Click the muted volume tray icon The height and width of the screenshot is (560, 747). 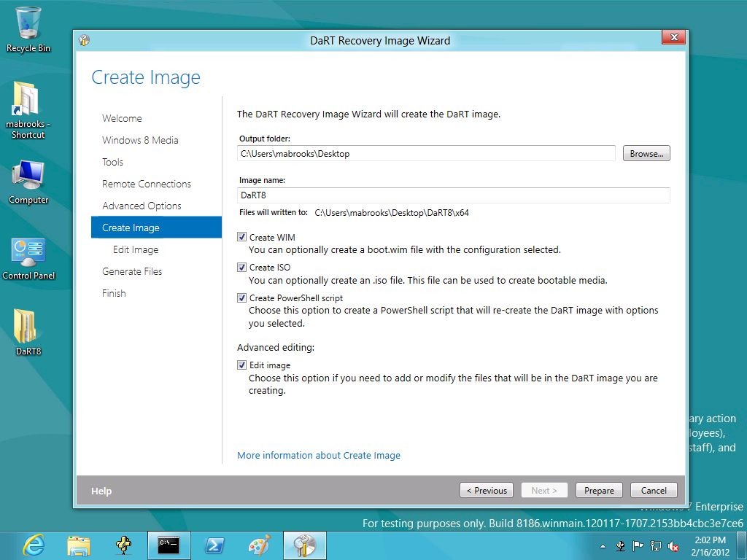673,546
